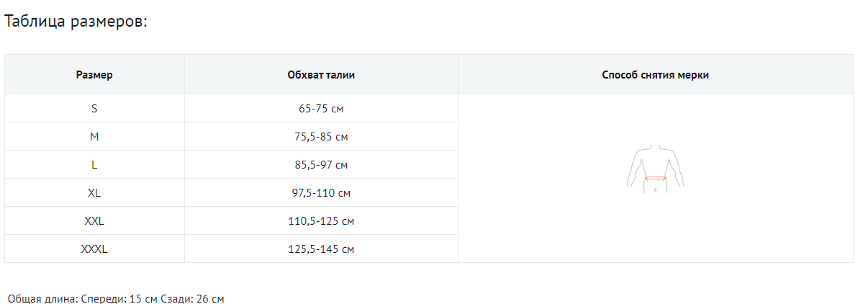The width and height of the screenshot is (868, 304).
Task: Click the "110,5-125 см" waist value
Action: (321, 221)
